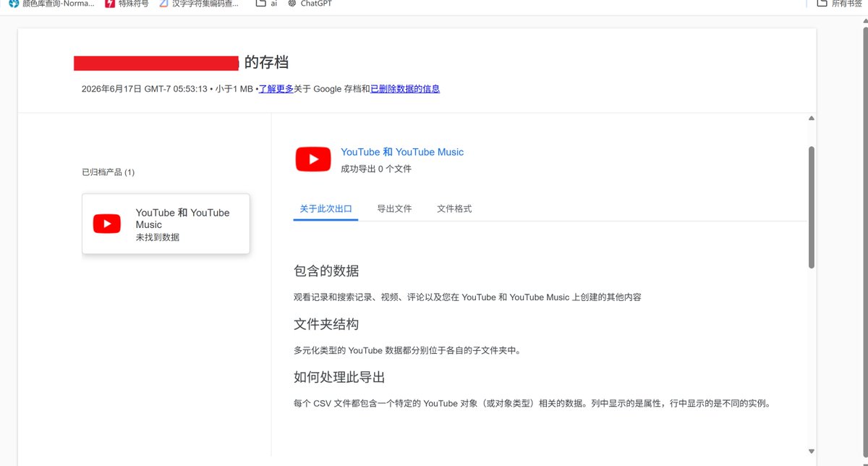Open the ai bookmarks folder

266,4
